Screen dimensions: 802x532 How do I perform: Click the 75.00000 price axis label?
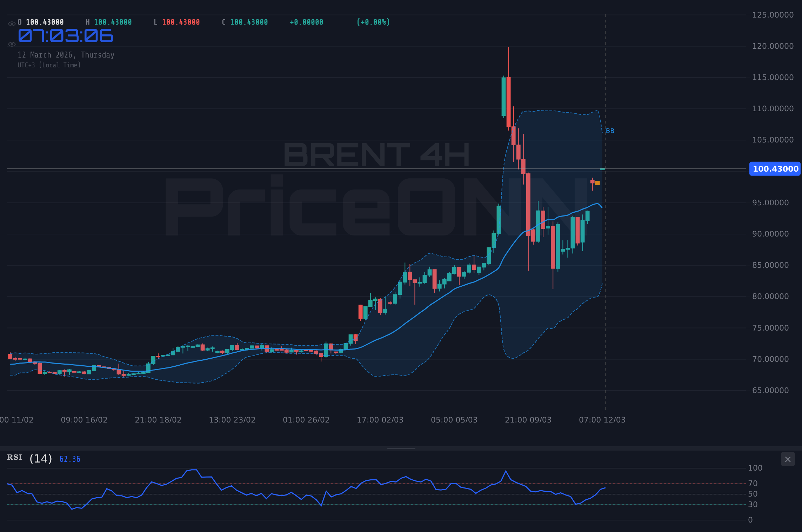tap(770, 328)
